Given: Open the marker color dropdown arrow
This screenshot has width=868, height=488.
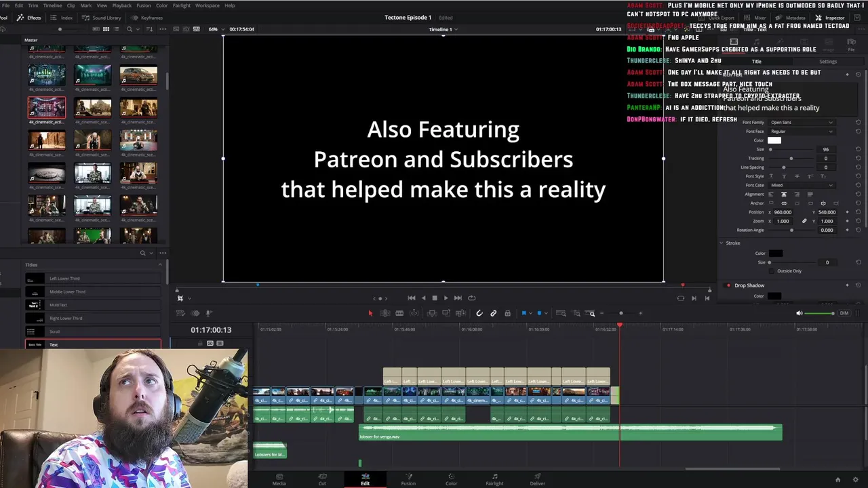Looking at the screenshot, I should [546, 313].
